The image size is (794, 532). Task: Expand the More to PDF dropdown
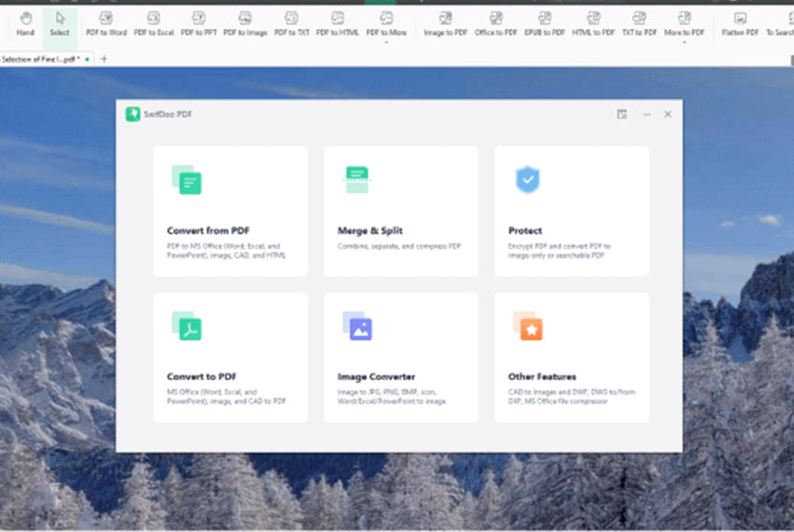pos(685,25)
